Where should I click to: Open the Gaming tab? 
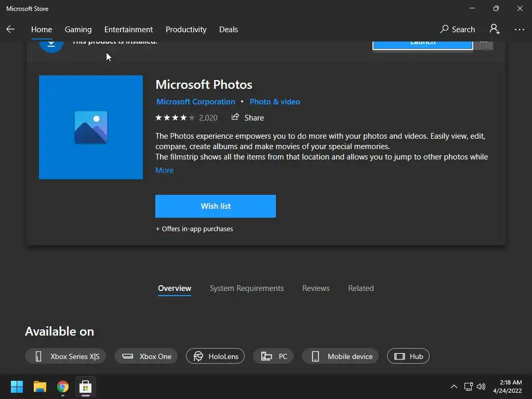(78, 30)
